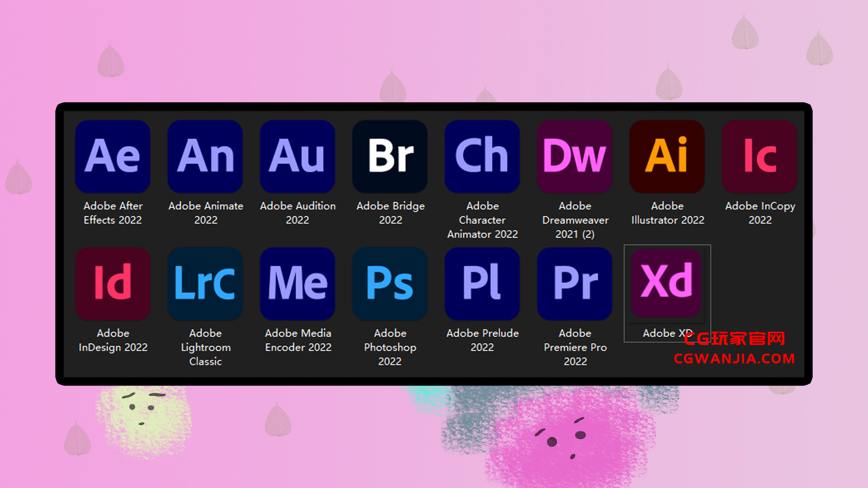The image size is (868, 488).
Task: Open the Adobe InDesign 2022 icon
Action: [113, 284]
